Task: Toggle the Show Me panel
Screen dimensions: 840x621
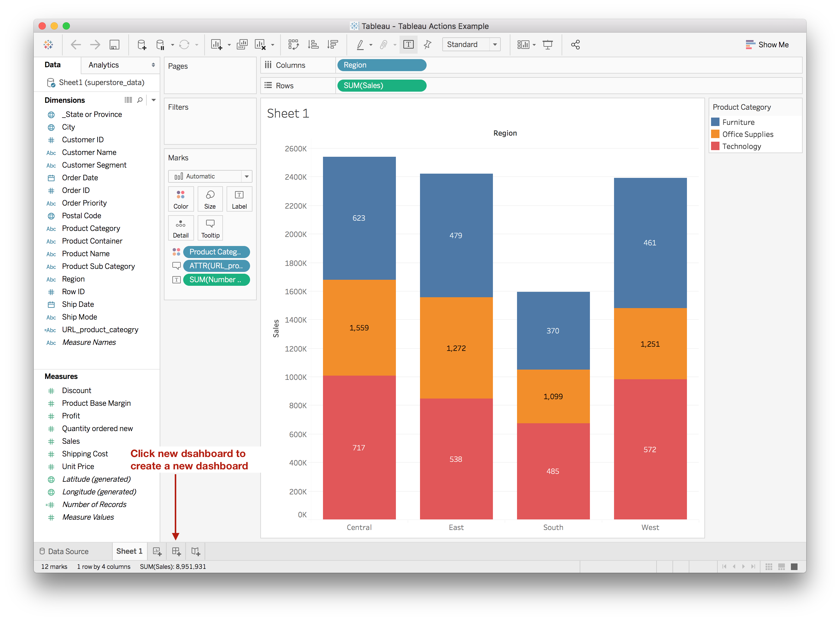Action: click(x=767, y=45)
